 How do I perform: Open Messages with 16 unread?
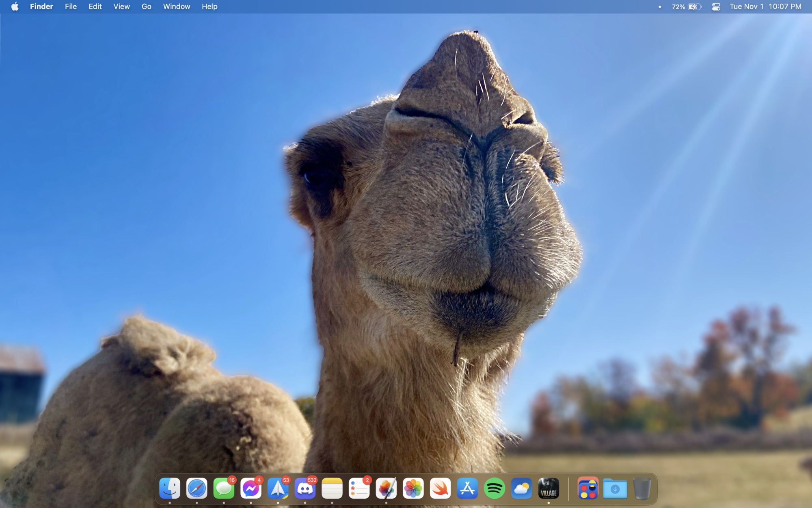[224, 488]
